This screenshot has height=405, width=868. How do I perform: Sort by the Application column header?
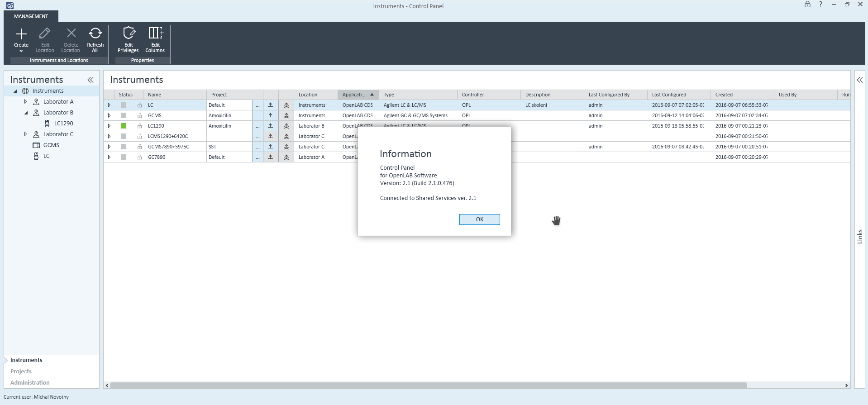358,95
